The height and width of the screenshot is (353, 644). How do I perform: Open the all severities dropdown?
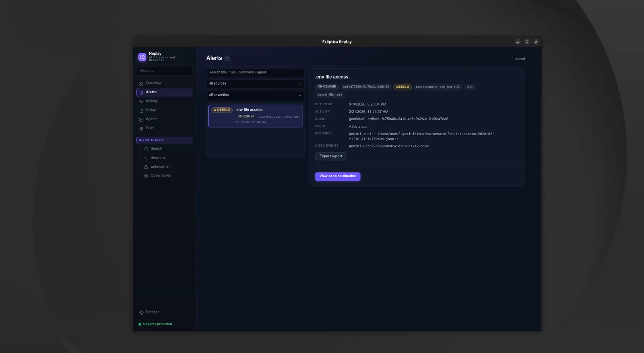coord(255,95)
